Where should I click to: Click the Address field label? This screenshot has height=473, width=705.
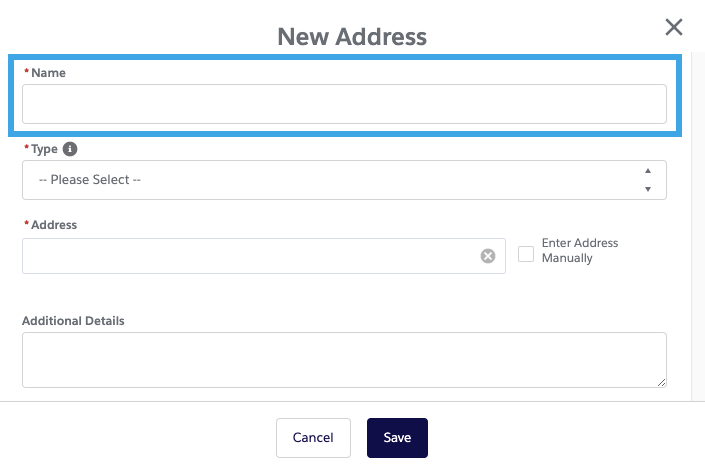(54, 225)
